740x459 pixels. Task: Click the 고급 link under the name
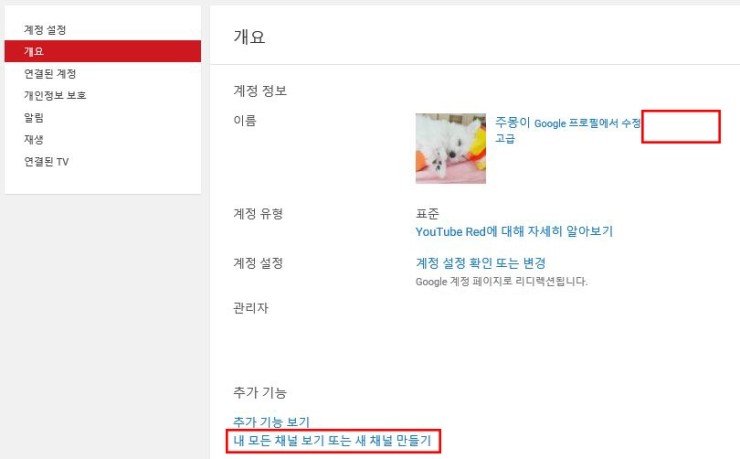click(505, 139)
